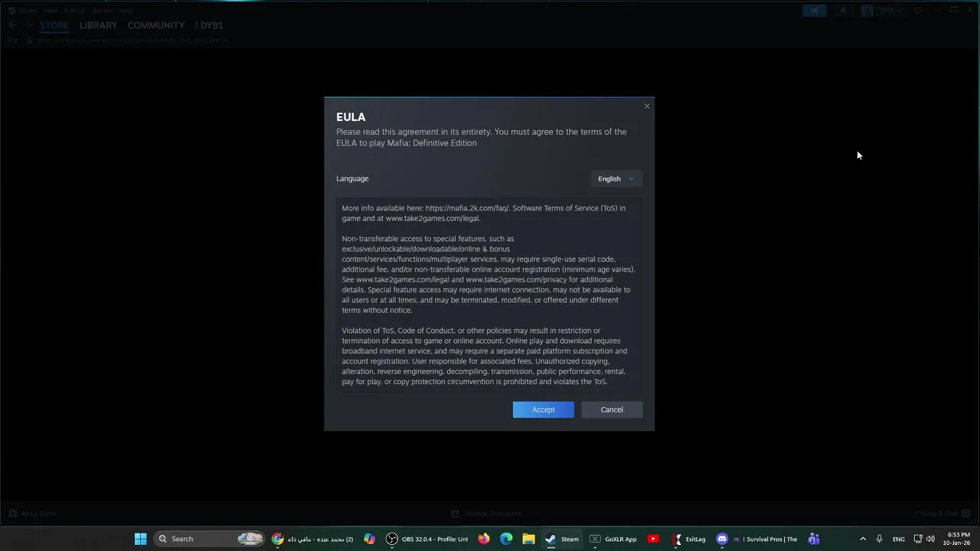This screenshot has height=551, width=980.
Task: Cancel the EULA dialog
Action: pyautogui.click(x=612, y=409)
